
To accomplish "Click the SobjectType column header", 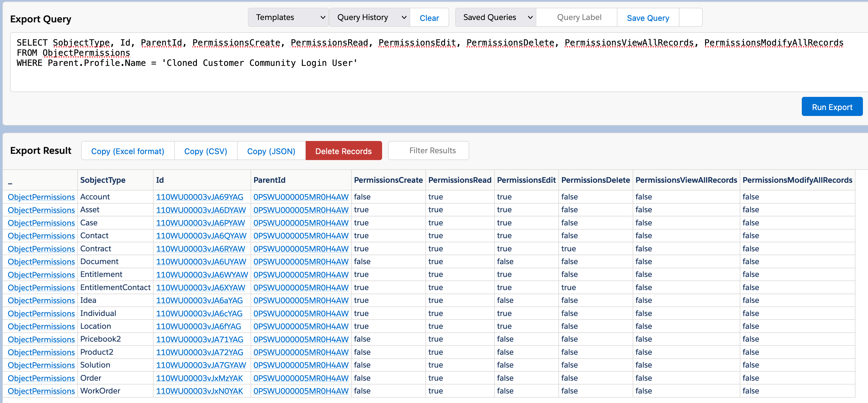I will coord(102,180).
